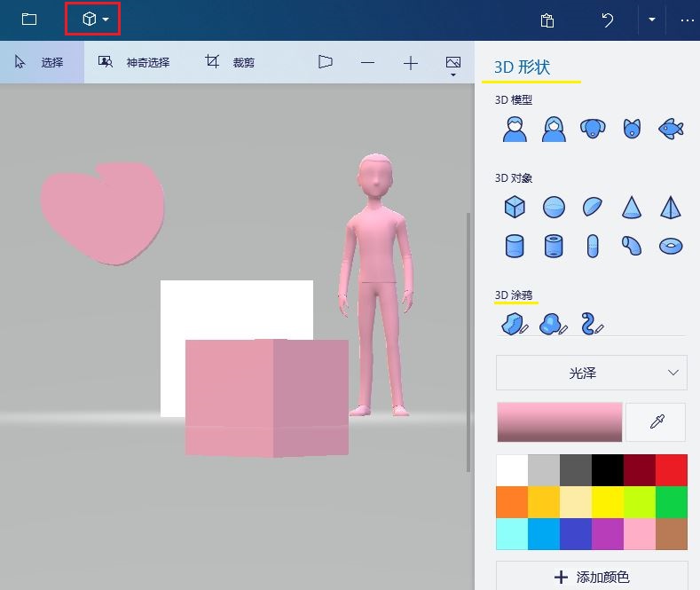Insert the cat 3D model
The height and width of the screenshot is (590, 700).
point(632,129)
